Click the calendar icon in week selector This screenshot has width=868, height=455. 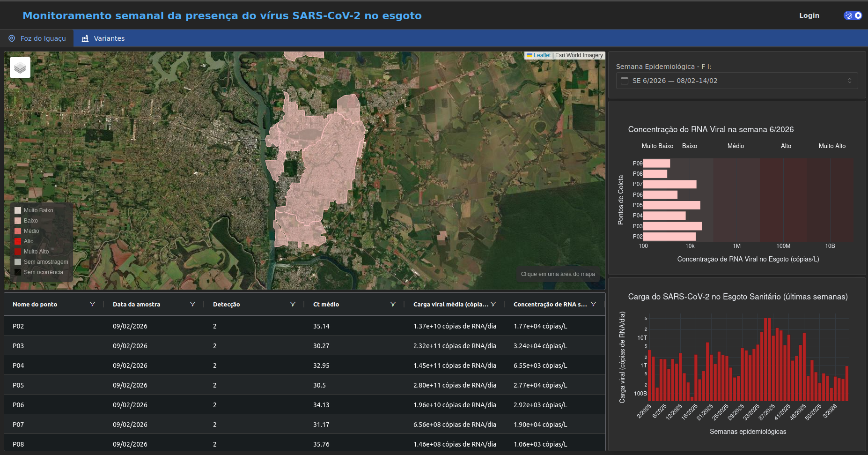click(625, 81)
